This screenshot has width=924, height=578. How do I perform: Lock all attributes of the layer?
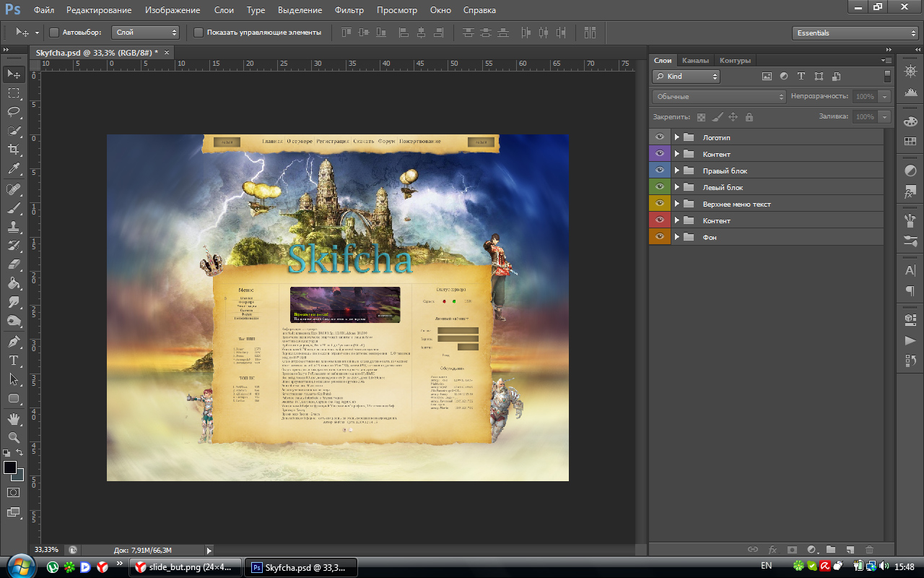point(749,117)
